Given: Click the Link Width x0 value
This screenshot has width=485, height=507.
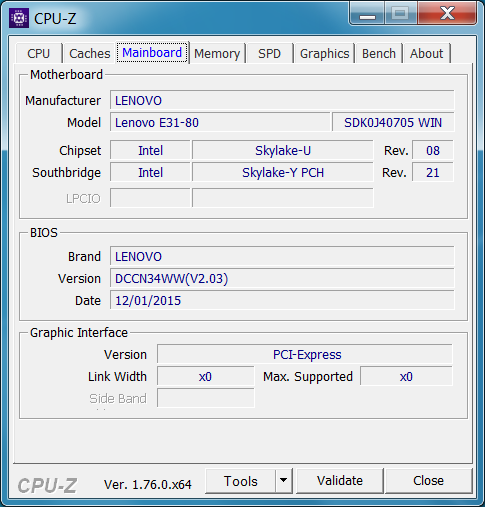Looking at the screenshot, I should (206, 377).
